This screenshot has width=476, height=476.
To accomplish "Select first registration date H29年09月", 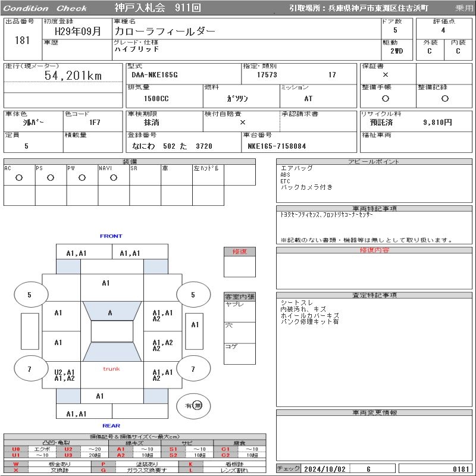I will pyautogui.click(x=77, y=32).
